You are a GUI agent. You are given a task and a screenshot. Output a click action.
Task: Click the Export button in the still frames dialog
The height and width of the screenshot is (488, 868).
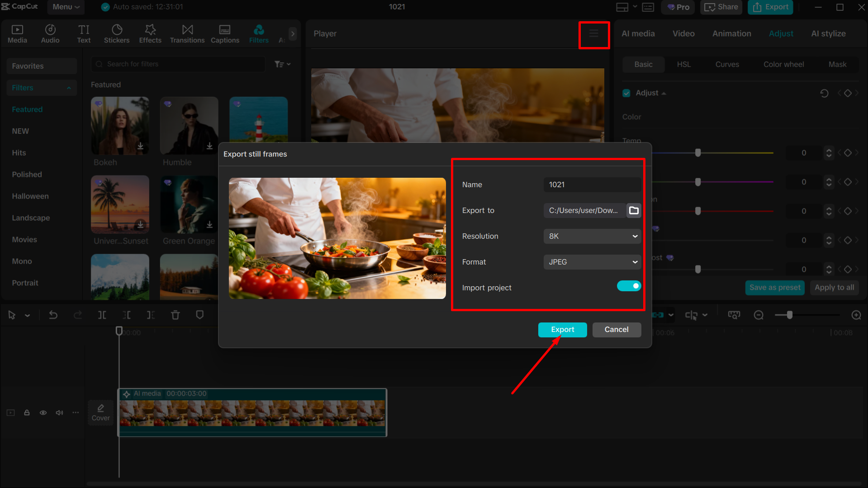[562, 330]
